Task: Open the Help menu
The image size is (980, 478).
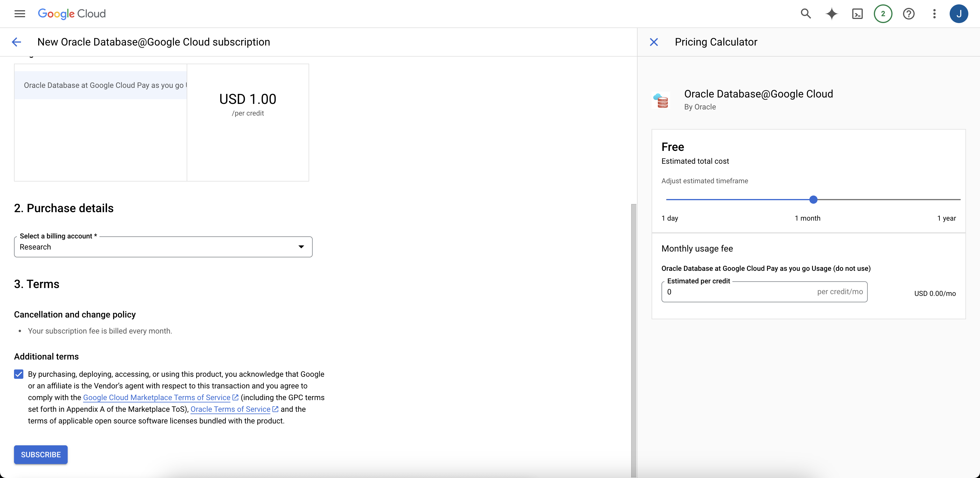Action: click(909, 14)
